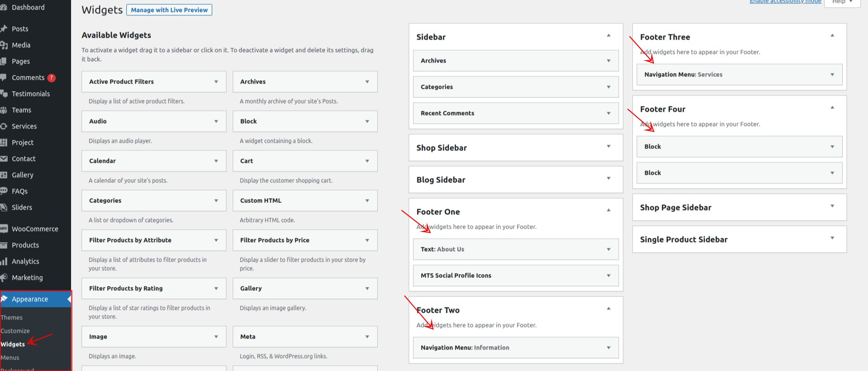The width and height of the screenshot is (868, 371).
Task: Collapse the Sidebar widget area
Action: coord(609,35)
